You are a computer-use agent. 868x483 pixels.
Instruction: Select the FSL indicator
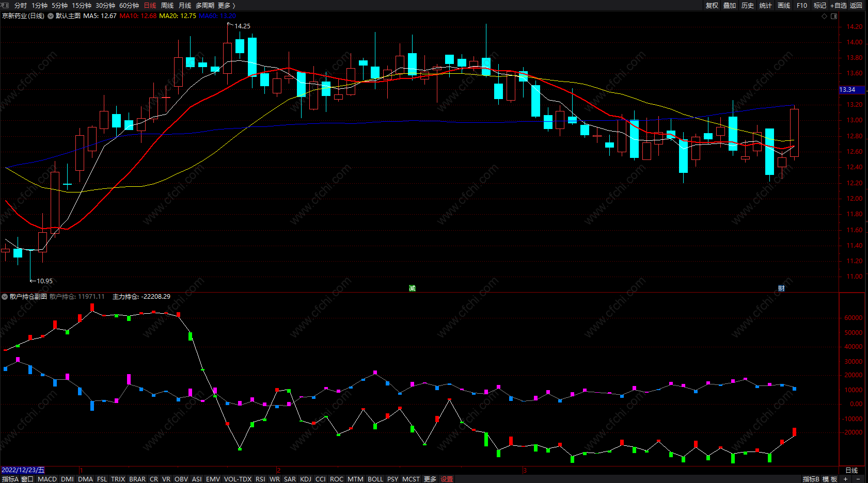pyautogui.click(x=102, y=479)
